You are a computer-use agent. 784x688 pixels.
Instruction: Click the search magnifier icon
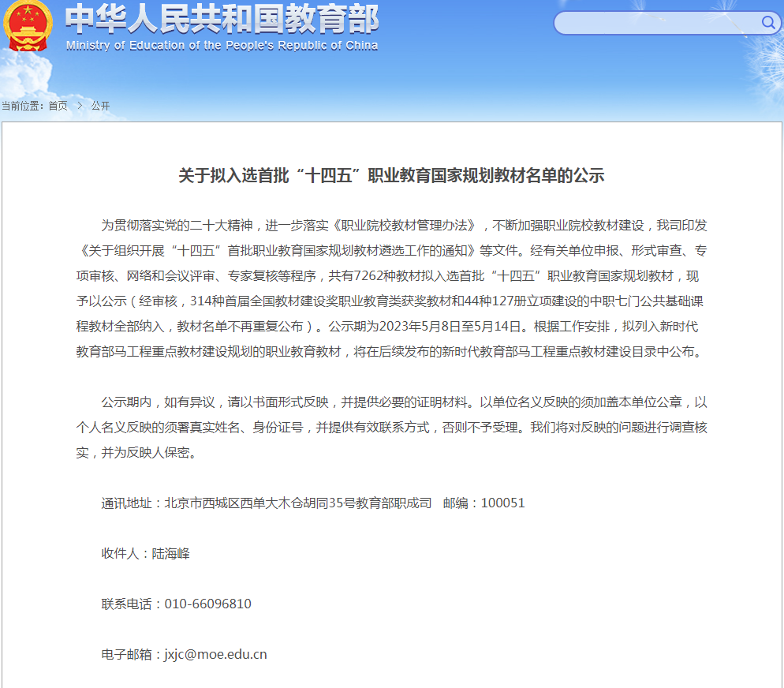[x=768, y=23]
